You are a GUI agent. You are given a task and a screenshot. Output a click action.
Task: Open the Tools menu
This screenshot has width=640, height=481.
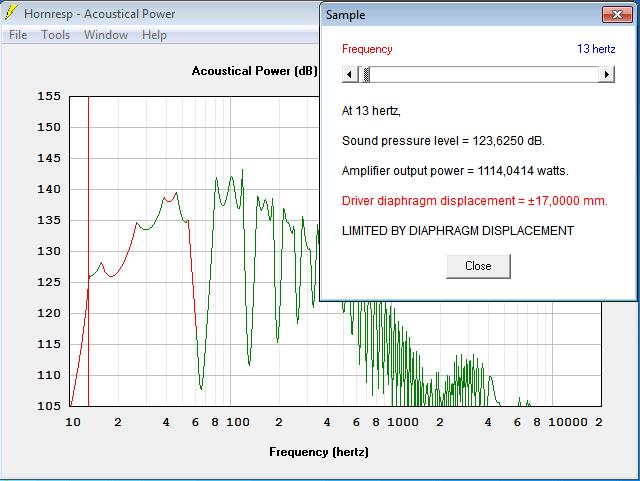click(56, 35)
